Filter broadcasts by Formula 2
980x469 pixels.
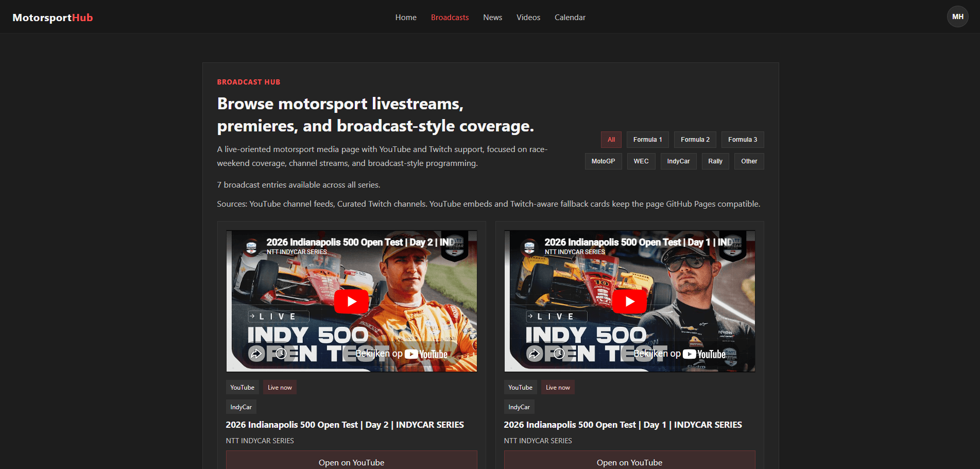coord(695,140)
